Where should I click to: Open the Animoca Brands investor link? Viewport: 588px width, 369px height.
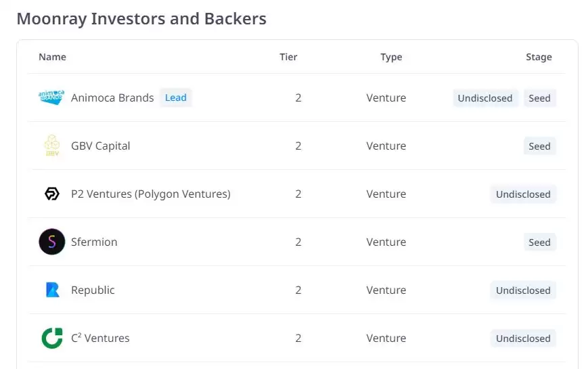(112, 97)
